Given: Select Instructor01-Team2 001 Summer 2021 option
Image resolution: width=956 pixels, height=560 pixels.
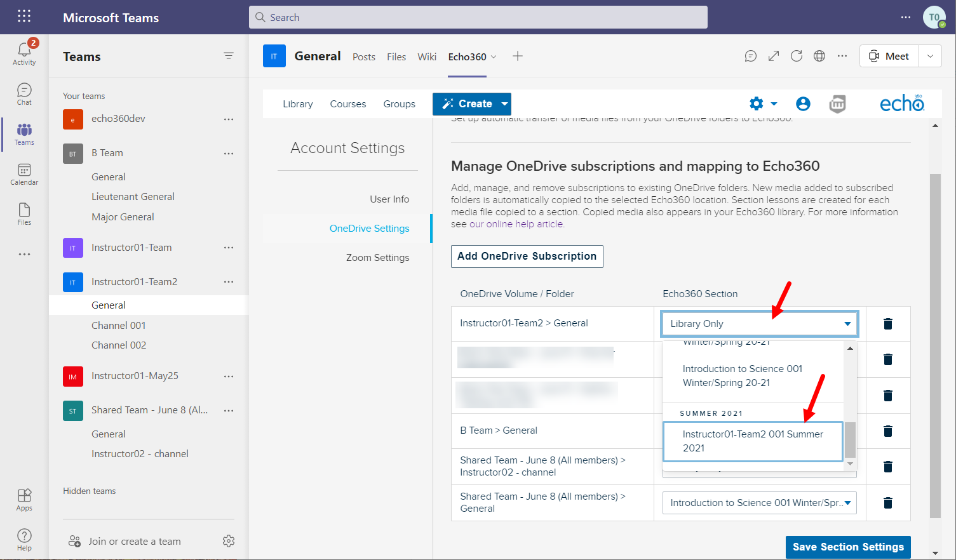Looking at the screenshot, I should tap(753, 441).
